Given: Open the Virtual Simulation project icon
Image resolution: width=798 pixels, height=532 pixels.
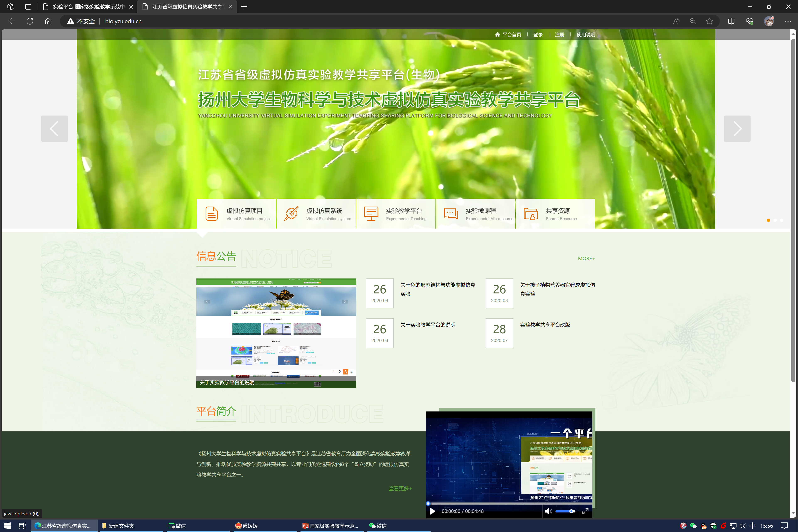Looking at the screenshot, I should (x=211, y=214).
